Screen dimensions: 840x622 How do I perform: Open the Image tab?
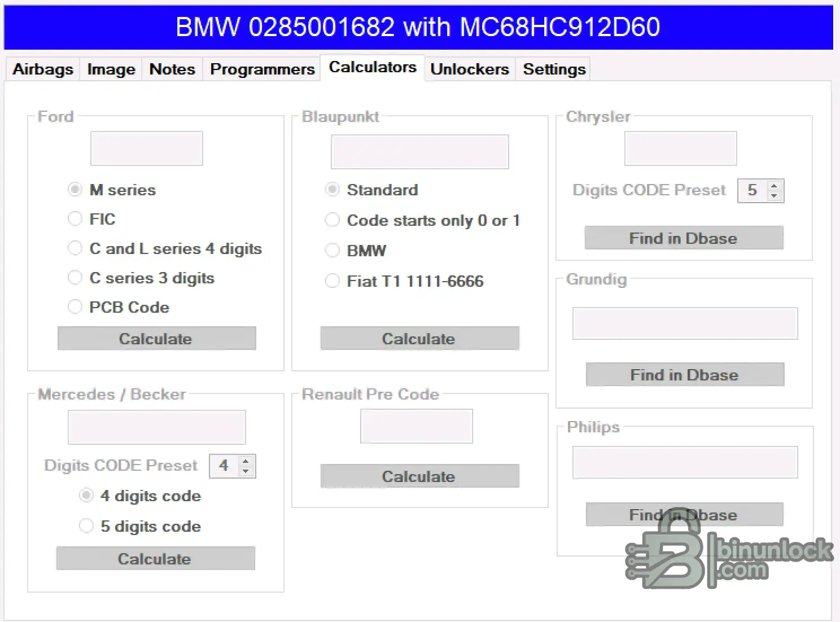click(111, 69)
